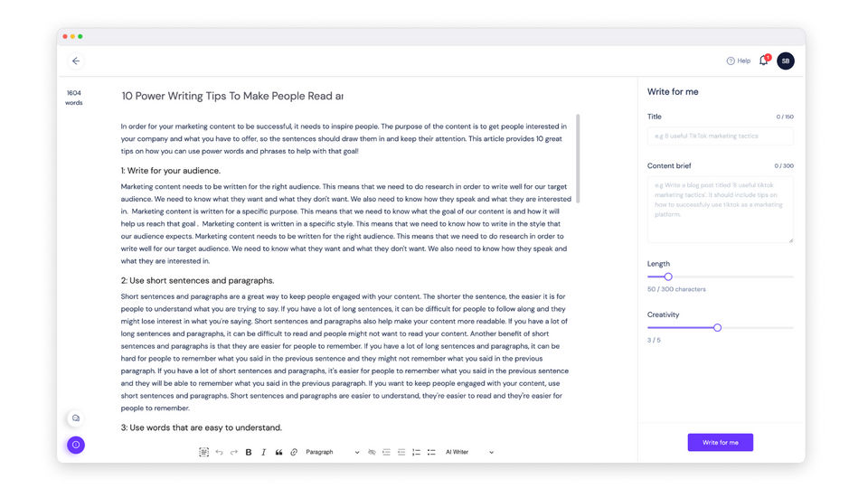Click the Write for me button
Screen dimensions: 868x488
(721, 443)
